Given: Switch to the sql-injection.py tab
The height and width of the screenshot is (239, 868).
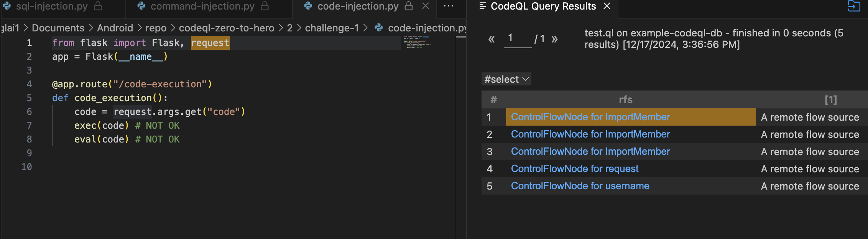Looking at the screenshot, I should [x=52, y=6].
